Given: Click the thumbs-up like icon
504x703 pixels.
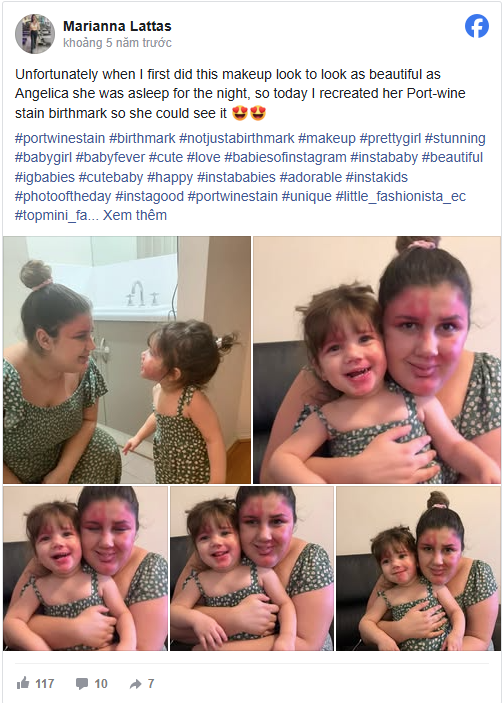Looking at the screenshot, I should 23,683.
